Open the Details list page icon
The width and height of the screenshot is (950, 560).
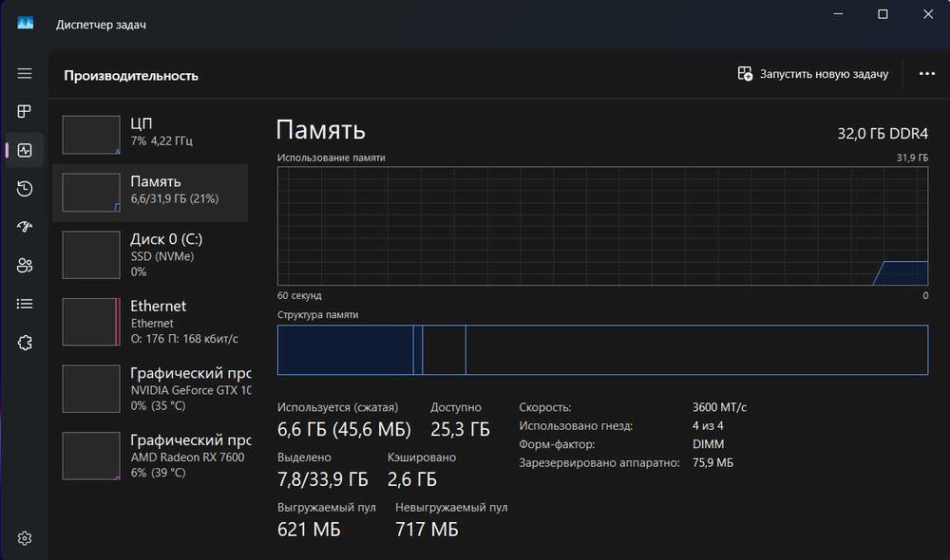(25, 304)
